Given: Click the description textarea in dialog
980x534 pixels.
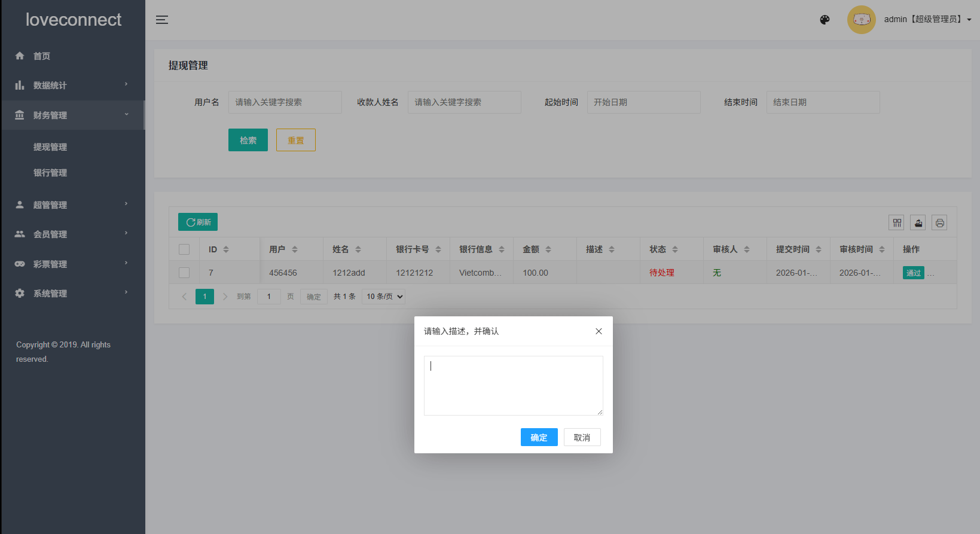Looking at the screenshot, I should point(513,386).
